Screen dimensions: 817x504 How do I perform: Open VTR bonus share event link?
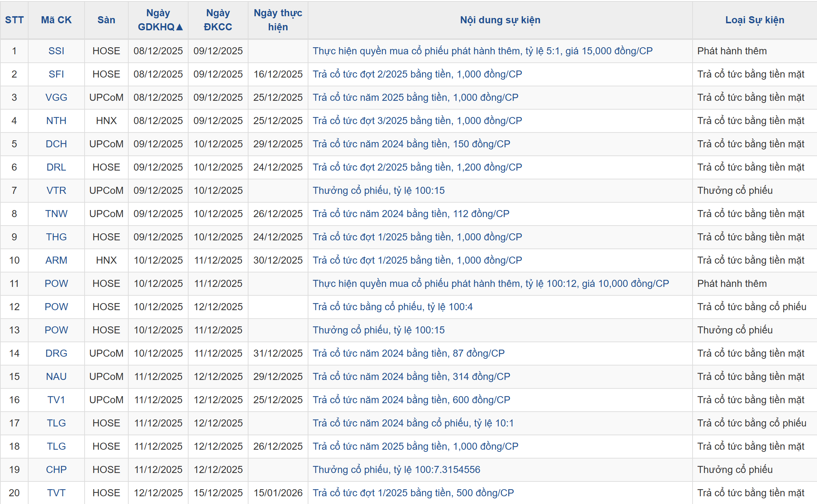pos(379,191)
